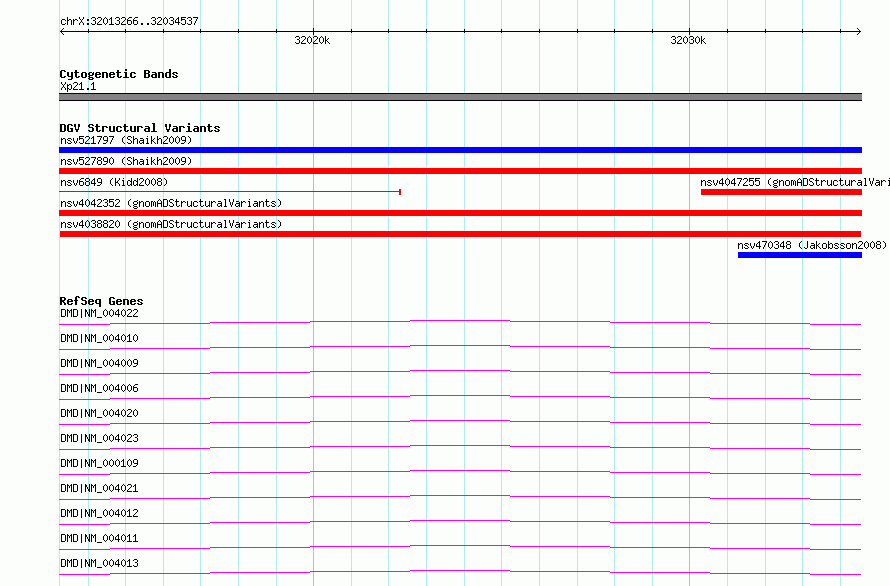
Task: Click the chrX:32013266..32034537 coordinate label
Action: tap(129, 21)
